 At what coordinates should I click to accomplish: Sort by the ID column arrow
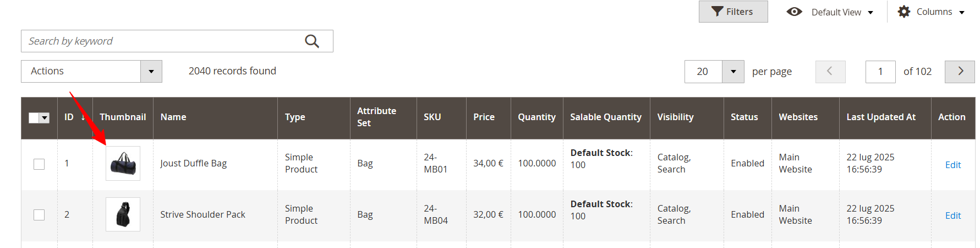(83, 117)
